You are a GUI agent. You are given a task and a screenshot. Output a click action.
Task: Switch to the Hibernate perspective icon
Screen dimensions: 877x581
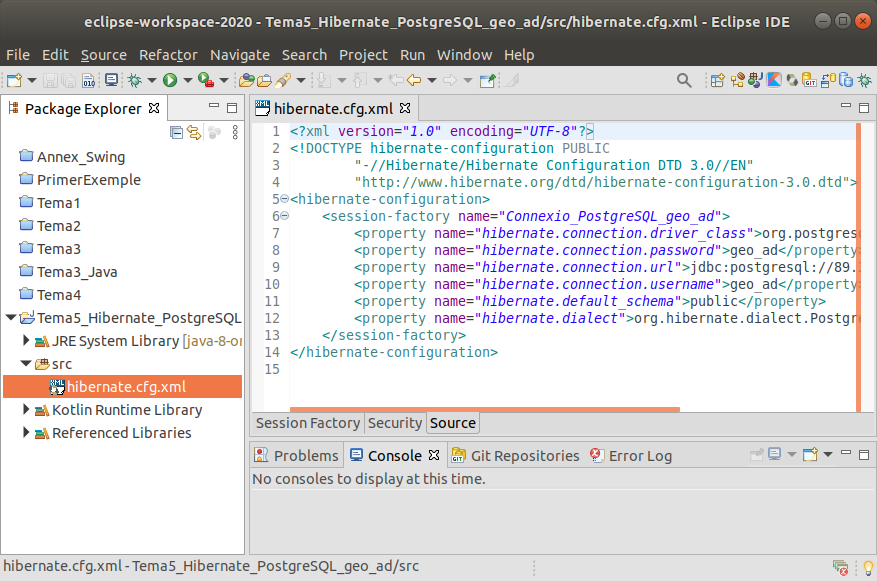pos(792,81)
